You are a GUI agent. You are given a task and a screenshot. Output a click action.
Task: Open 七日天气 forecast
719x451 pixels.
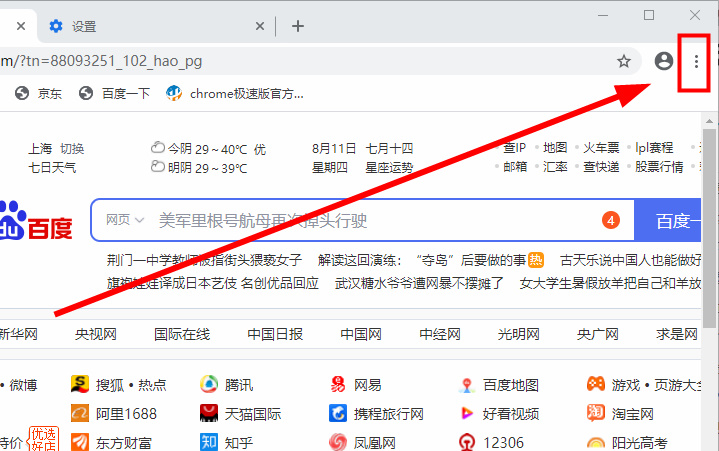coord(52,167)
